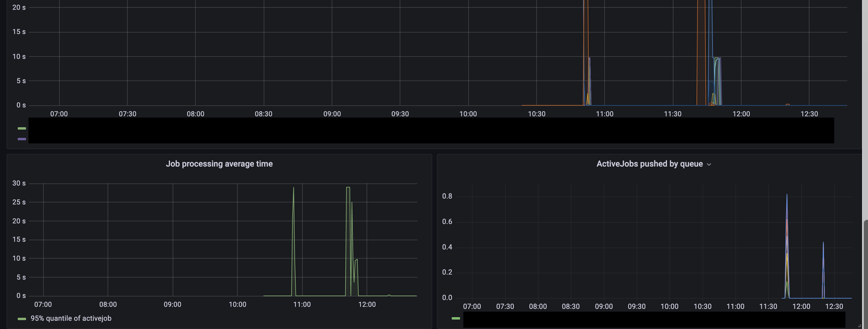868x329 pixels.
Task: Click the purple legend swatch in top panel
Action: [x=22, y=139]
